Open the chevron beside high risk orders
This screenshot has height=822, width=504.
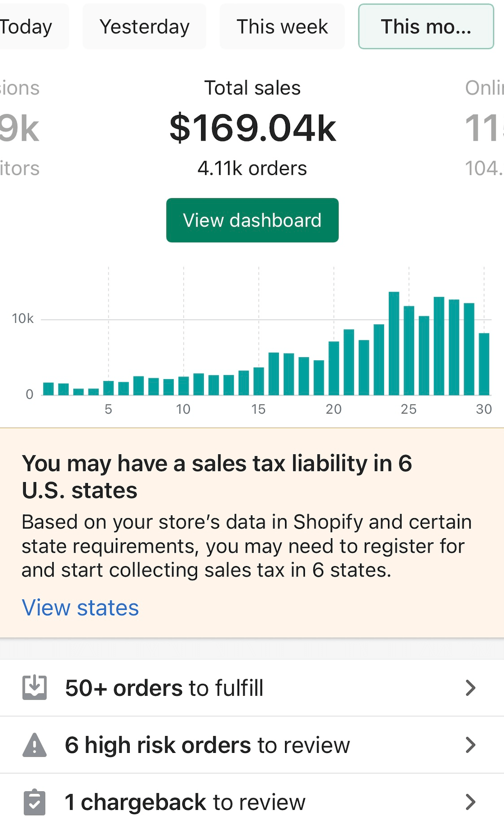pyautogui.click(x=470, y=745)
